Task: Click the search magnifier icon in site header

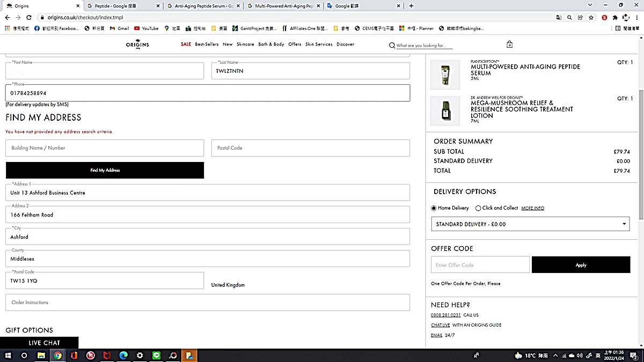Action: [392, 46]
